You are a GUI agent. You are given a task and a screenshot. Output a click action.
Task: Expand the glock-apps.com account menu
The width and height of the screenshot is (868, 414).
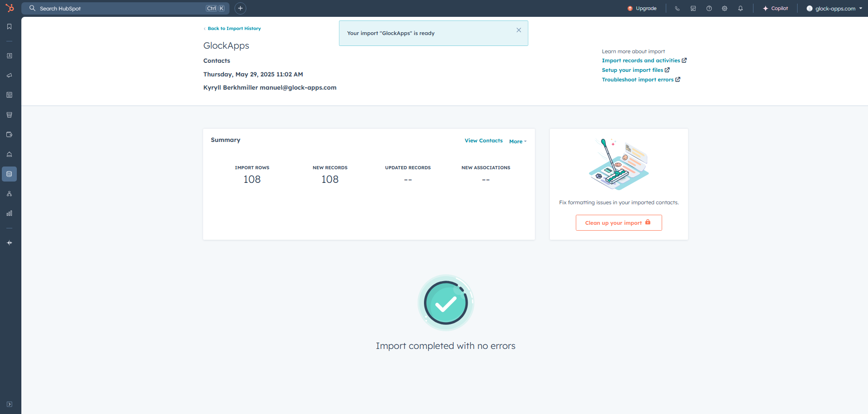834,8
